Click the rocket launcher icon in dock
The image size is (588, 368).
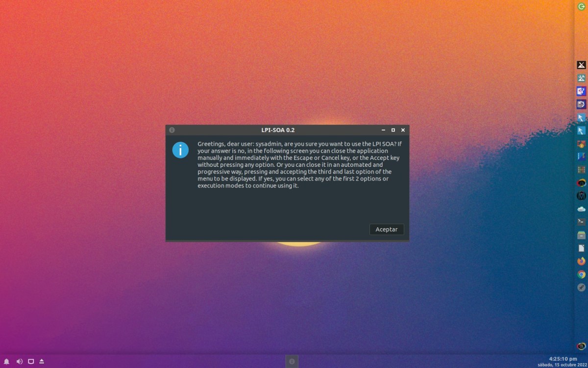point(581,288)
